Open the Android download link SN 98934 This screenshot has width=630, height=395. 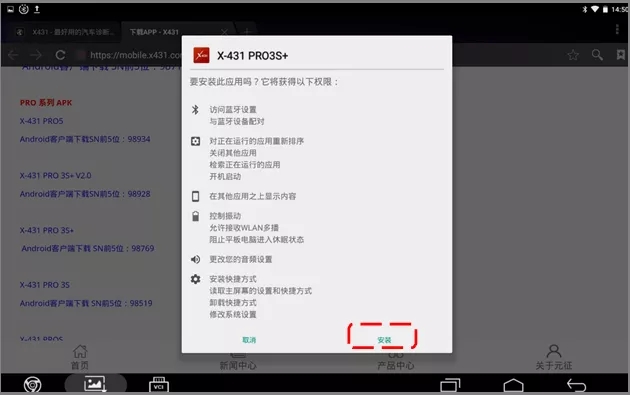click(x=85, y=139)
